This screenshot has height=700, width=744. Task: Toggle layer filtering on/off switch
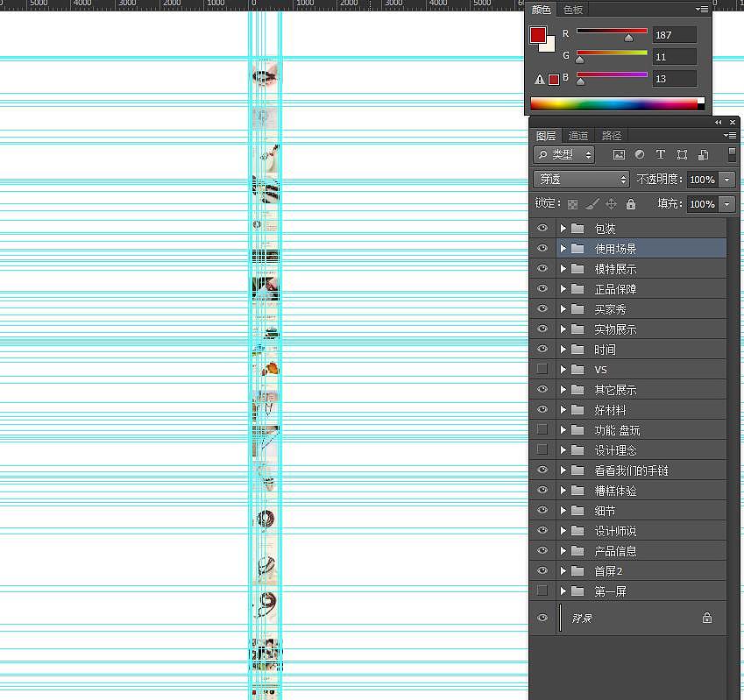(x=732, y=154)
